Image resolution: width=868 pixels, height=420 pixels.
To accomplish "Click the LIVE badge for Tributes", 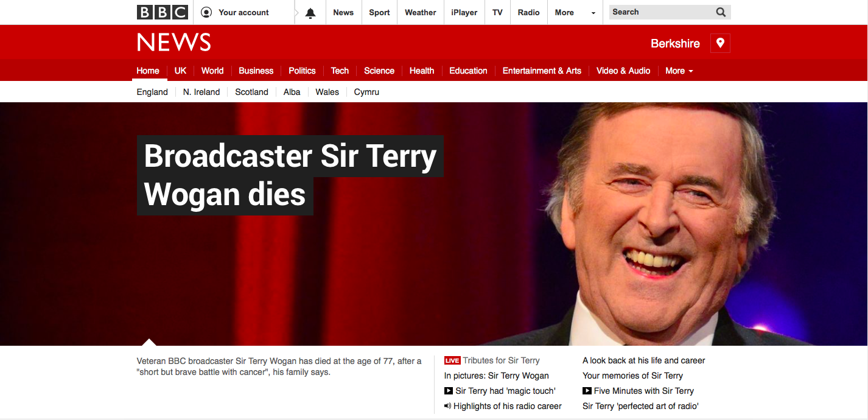I will tap(452, 360).
